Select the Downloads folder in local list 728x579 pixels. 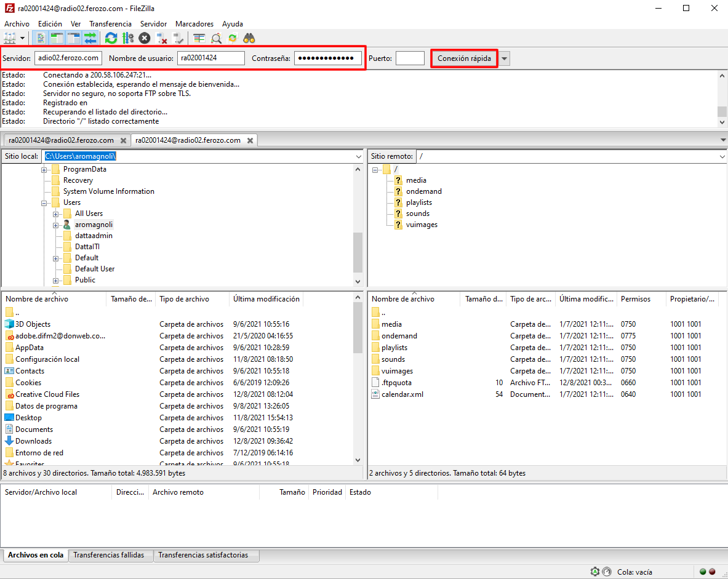[x=33, y=441]
